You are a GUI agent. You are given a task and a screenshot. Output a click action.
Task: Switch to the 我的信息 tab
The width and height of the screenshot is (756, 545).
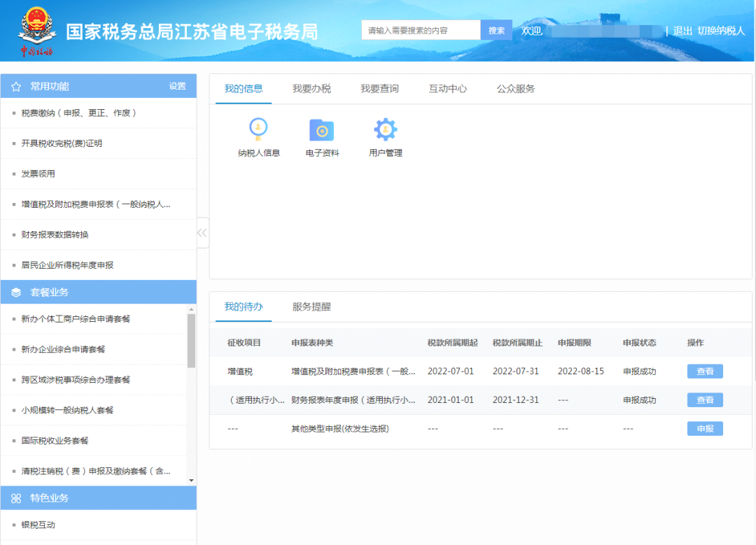coord(244,89)
